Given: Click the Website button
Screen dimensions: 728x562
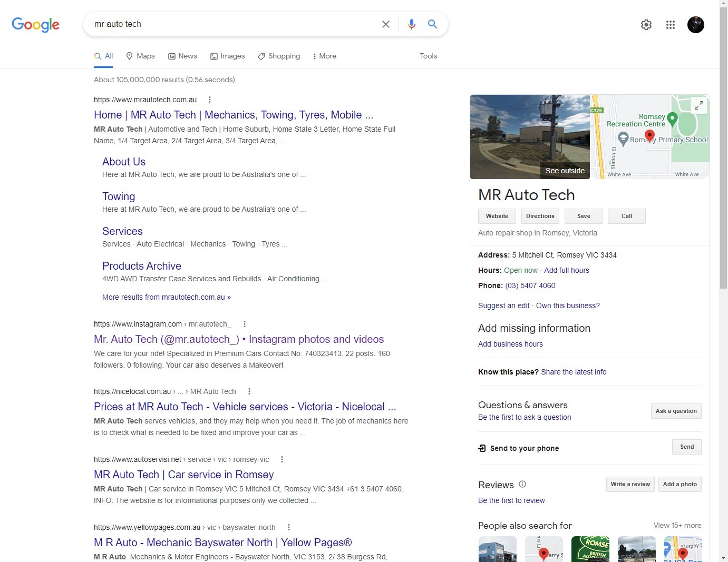Looking at the screenshot, I should click(x=497, y=216).
